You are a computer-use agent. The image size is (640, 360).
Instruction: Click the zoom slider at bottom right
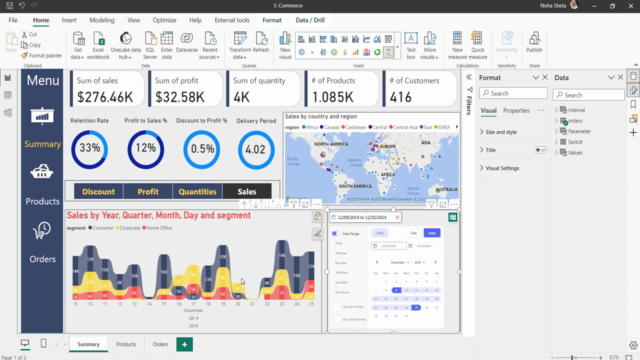tap(576, 358)
